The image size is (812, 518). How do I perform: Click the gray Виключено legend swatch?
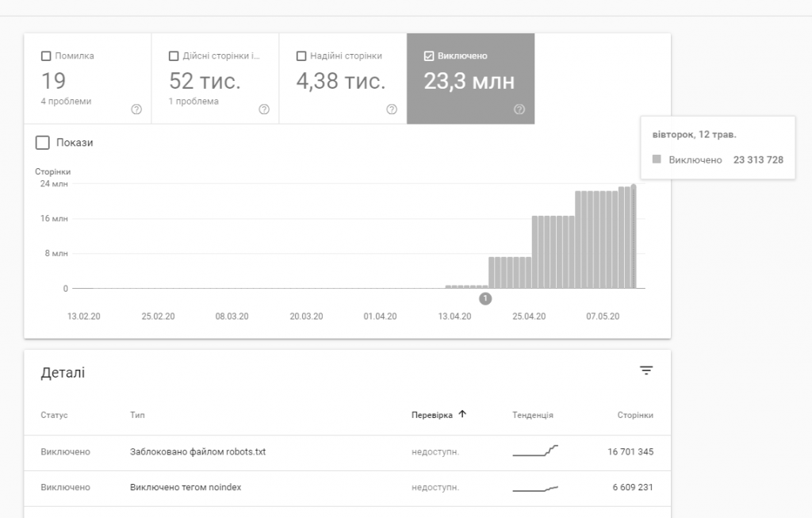coord(657,159)
